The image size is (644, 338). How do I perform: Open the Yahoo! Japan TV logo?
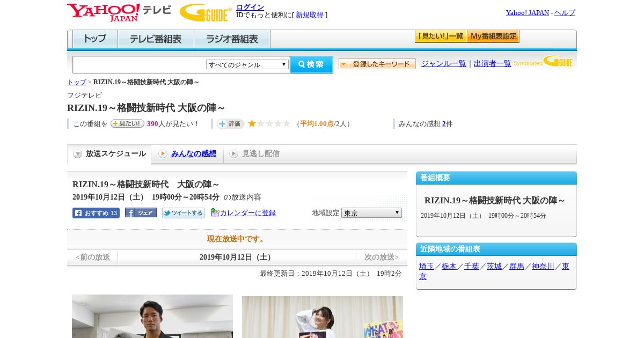(x=119, y=12)
